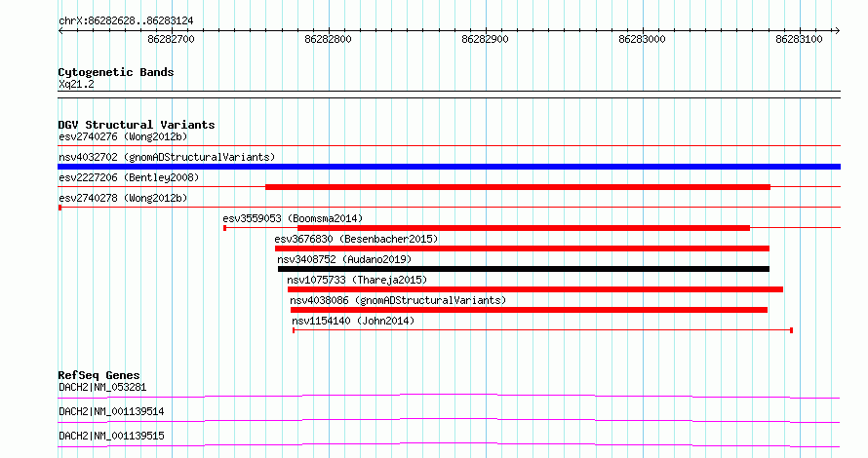The width and height of the screenshot is (868, 458).
Task: Click the red start marker of esv2740278
Action: (x=59, y=208)
